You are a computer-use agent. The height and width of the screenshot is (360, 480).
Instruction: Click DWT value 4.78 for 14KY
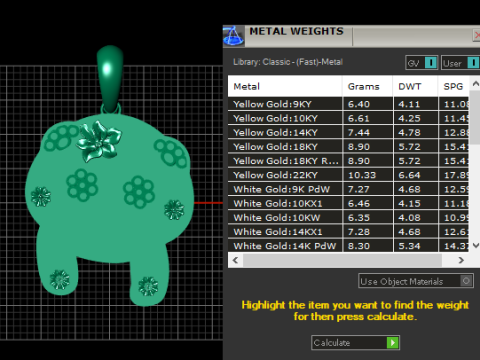pyautogui.click(x=409, y=132)
